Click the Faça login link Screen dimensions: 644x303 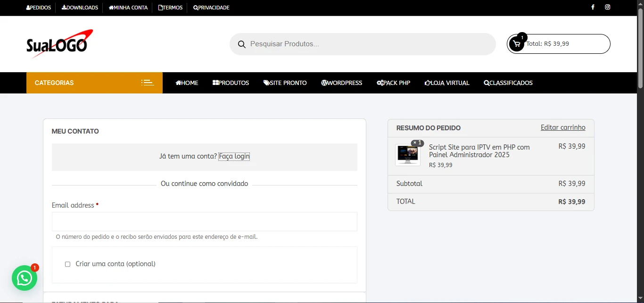[x=234, y=156]
